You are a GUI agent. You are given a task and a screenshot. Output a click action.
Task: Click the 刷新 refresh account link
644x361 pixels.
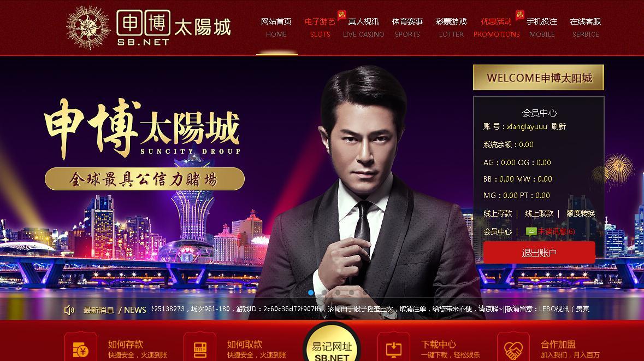[x=559, y=127]
